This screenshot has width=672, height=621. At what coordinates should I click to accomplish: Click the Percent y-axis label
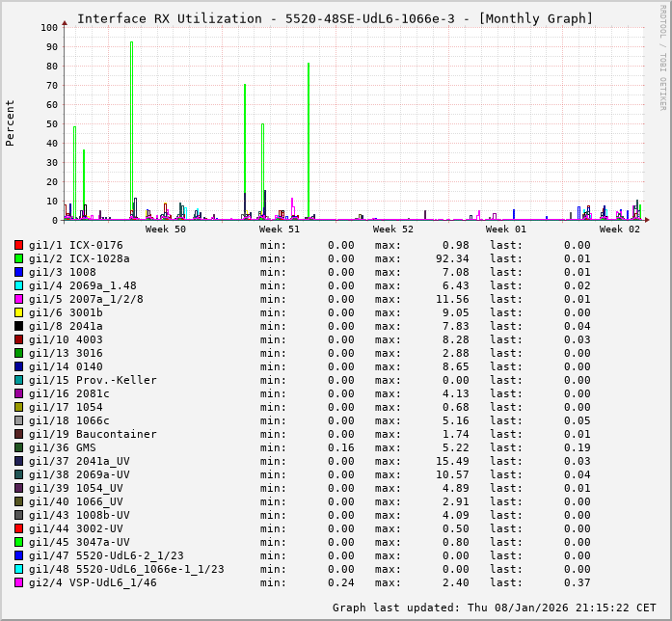[11, 122]
